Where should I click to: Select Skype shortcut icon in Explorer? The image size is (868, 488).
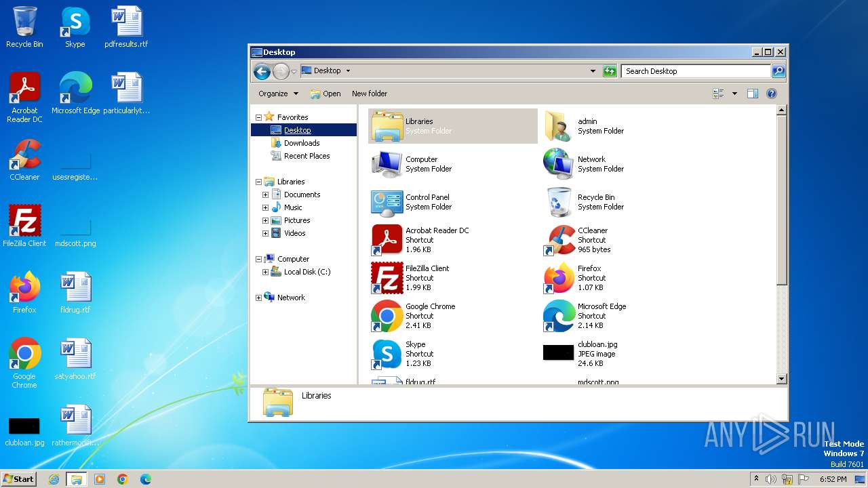point(387,354)
